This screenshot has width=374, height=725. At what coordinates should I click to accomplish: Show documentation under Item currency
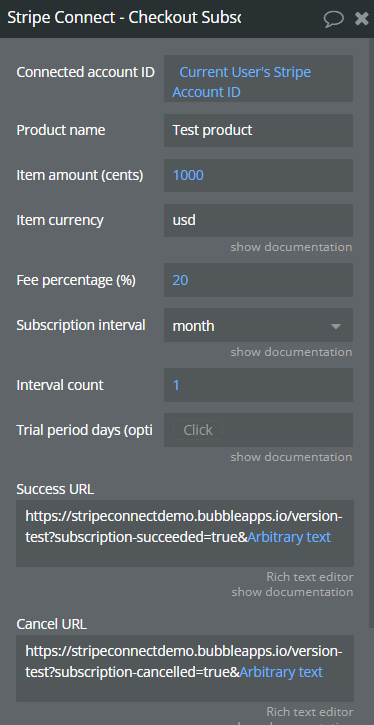pos(291,247)
